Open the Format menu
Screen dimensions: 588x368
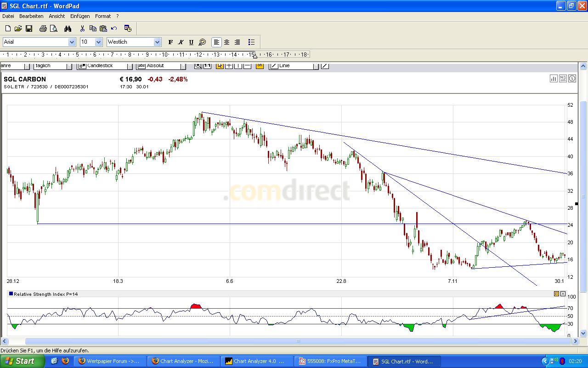(x=103, y=16)
